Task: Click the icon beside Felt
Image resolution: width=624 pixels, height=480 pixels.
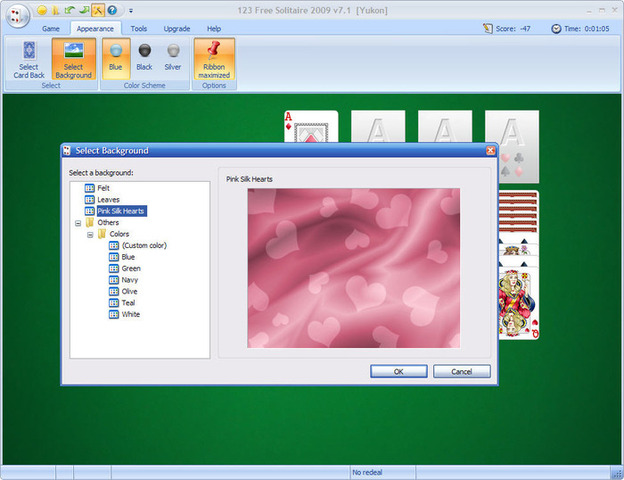Action: [x=90, y=188]
